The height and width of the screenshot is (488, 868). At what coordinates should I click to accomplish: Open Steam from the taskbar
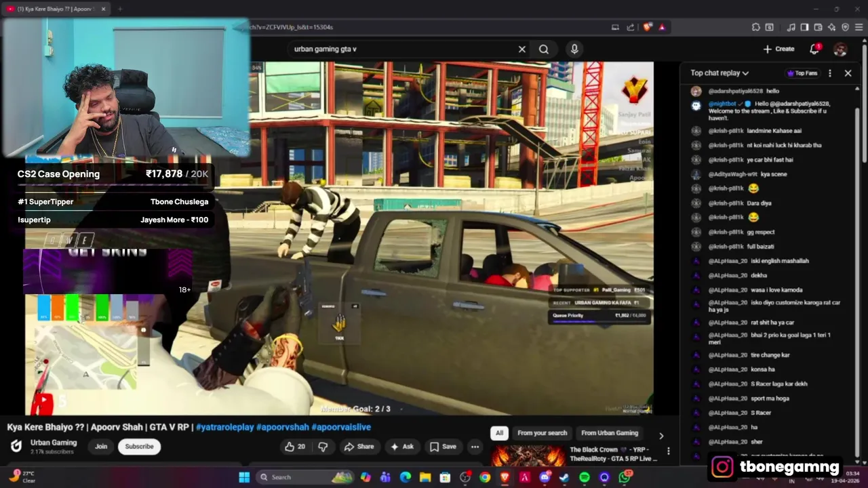(x=564, y=477)
